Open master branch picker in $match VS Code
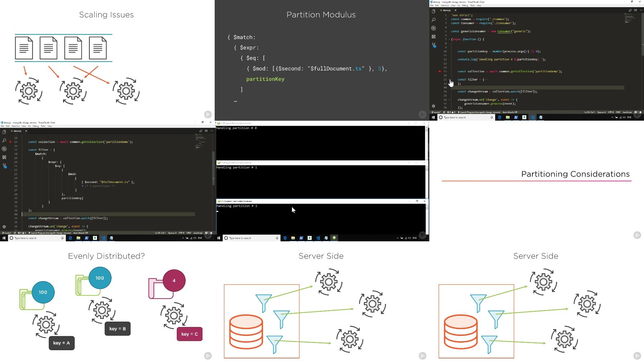Viewport: 644px width, 362px height. pyautogui.click(x=7, y=233)
